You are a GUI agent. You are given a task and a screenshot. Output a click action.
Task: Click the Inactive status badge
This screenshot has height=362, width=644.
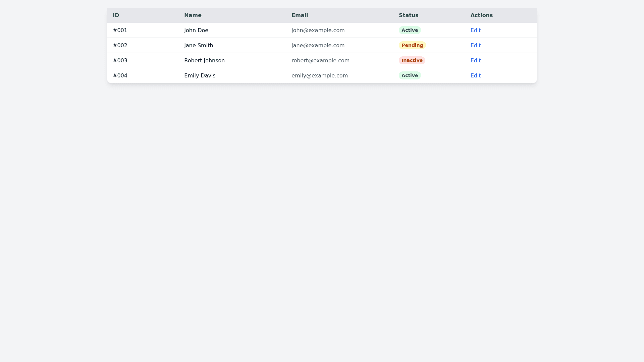412,60
